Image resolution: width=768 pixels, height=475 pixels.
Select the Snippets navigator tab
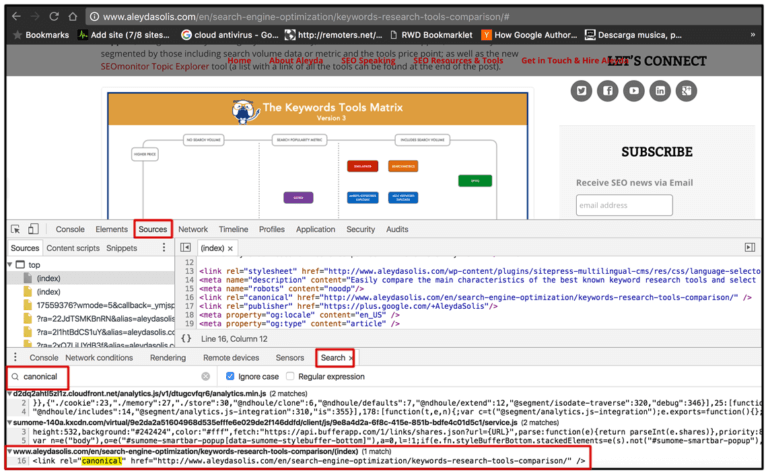122,248
